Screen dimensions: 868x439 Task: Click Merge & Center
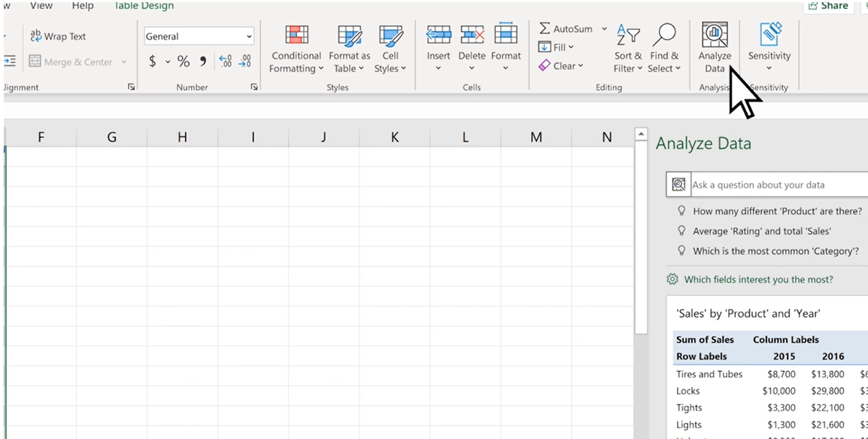pyautogui.click(x=71, y=62)
